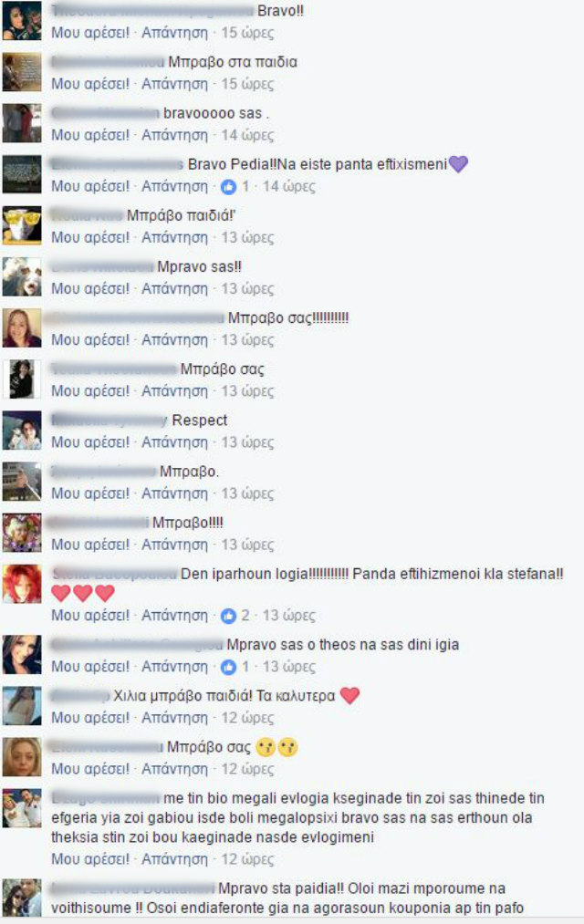
Task: Click like icon on 'Mpravo sas o theos' comment
Action: (228, 667)
